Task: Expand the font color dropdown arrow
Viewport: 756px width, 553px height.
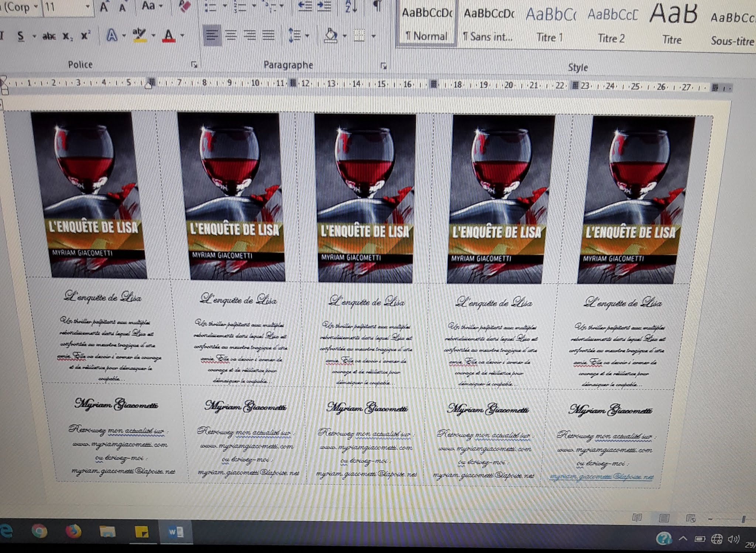Action: click(182, 36)
